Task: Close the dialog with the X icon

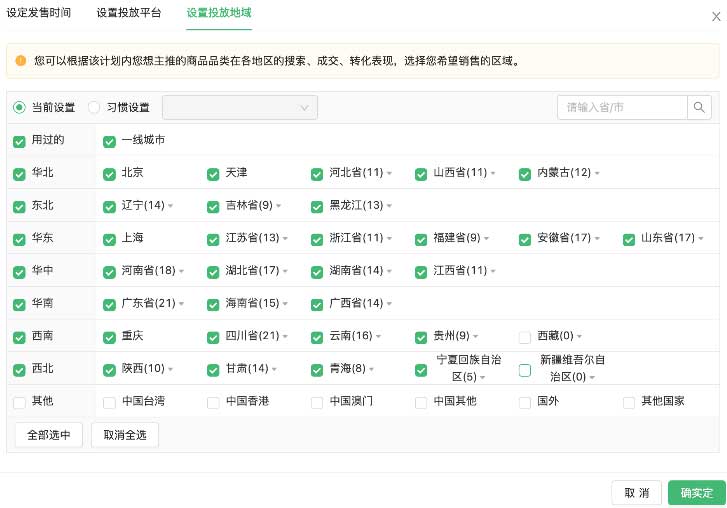Action: [716, 17]
